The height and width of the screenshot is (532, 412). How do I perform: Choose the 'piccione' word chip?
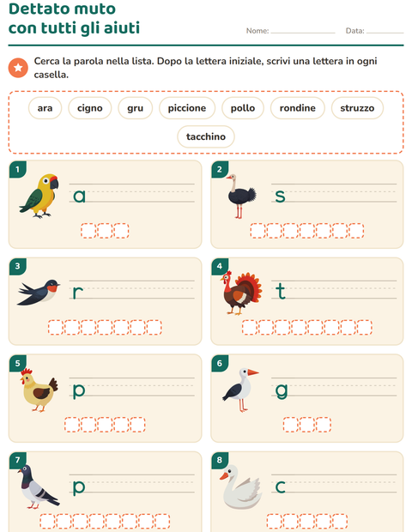pyautogui.click(x=187, y=108)
